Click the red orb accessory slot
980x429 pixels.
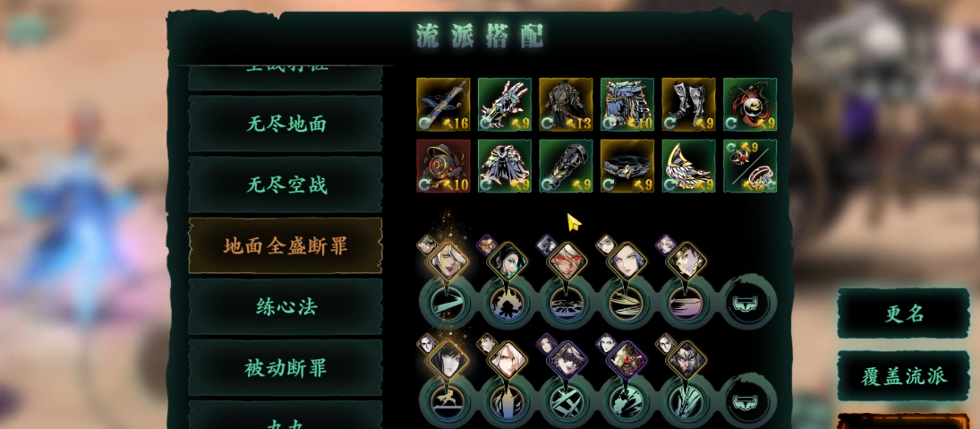pyautogui.click(x=750, y=105)
